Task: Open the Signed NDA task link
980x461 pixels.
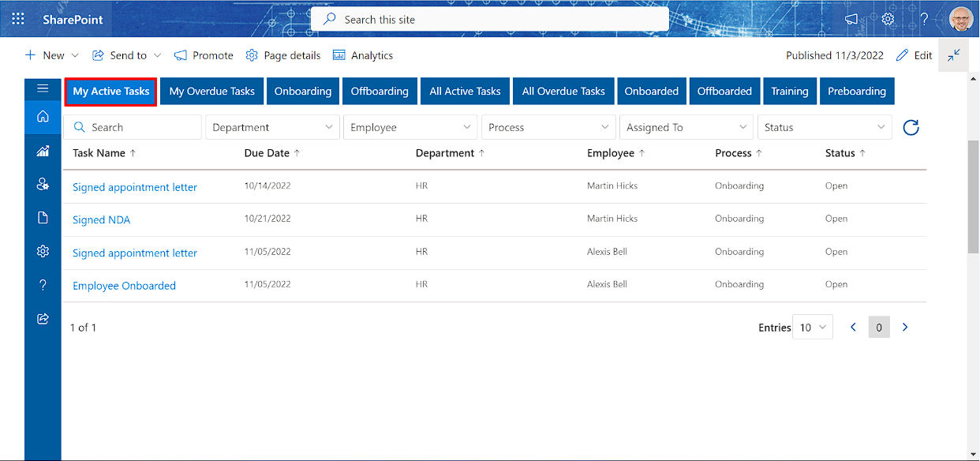Action: pyautogui.click(x=101, y=219)
